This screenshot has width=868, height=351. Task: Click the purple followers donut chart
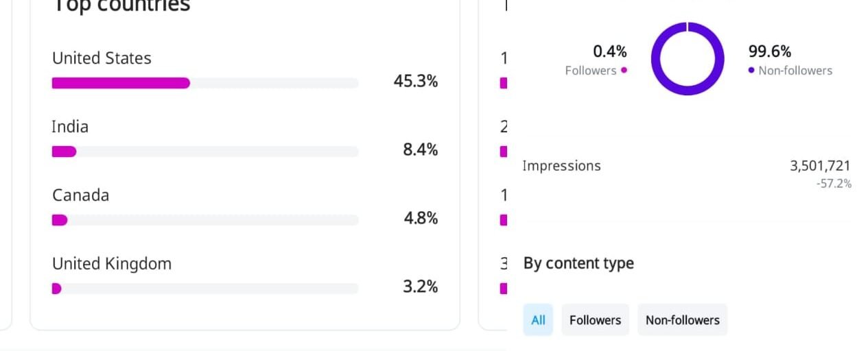pyautogui.click(x=688, y=58)
